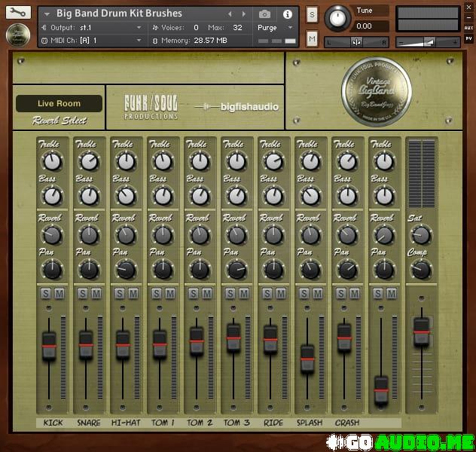Click the Tune value field
Image resolution: width=476 pixels, height=452 pixels.
(x=374, y=26)
